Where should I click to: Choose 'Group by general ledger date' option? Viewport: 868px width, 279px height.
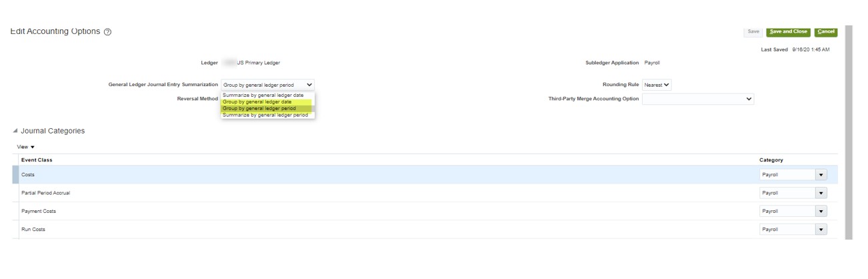tap(257, 101)
